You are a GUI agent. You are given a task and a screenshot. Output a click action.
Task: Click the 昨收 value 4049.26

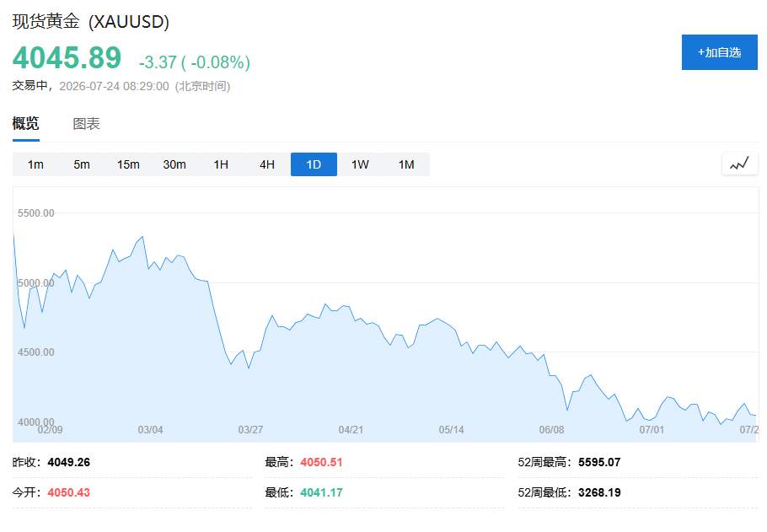[69, 462]
